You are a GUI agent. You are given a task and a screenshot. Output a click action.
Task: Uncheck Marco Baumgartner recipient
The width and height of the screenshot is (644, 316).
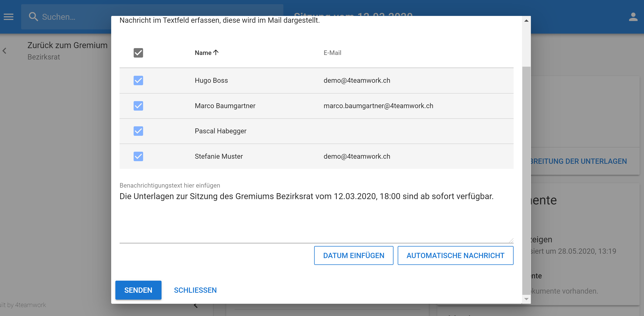click(x=138, y=106)
